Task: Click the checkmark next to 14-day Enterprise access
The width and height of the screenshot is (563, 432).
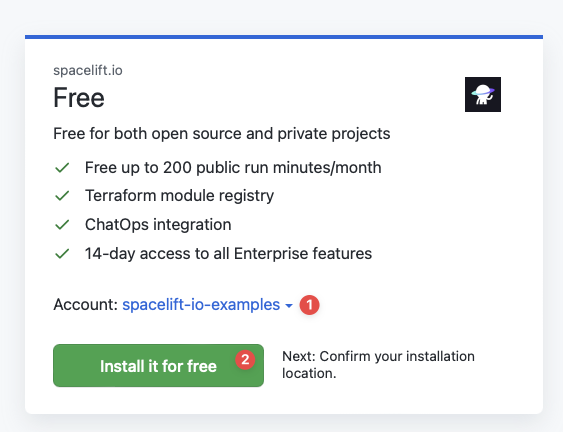Action: [62, 254]
